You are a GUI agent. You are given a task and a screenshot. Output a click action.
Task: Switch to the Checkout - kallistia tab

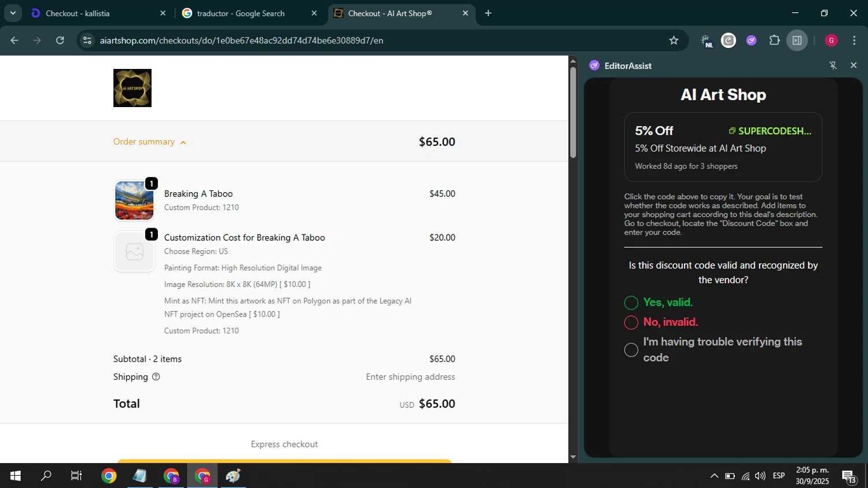[98, 13]
